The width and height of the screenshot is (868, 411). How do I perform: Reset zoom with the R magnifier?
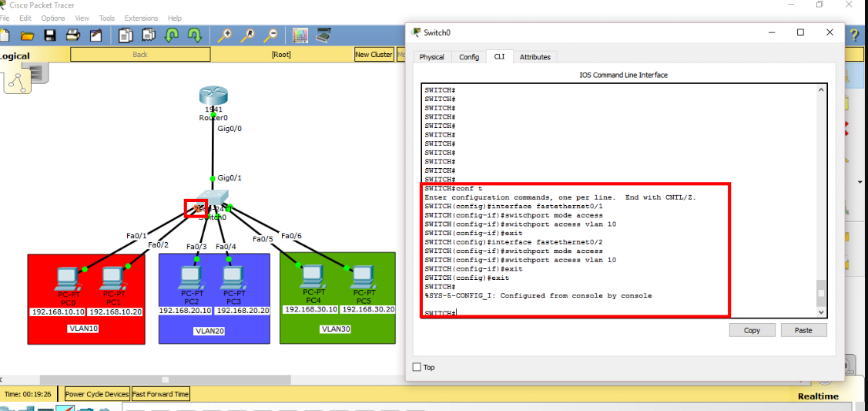(247, 36)
